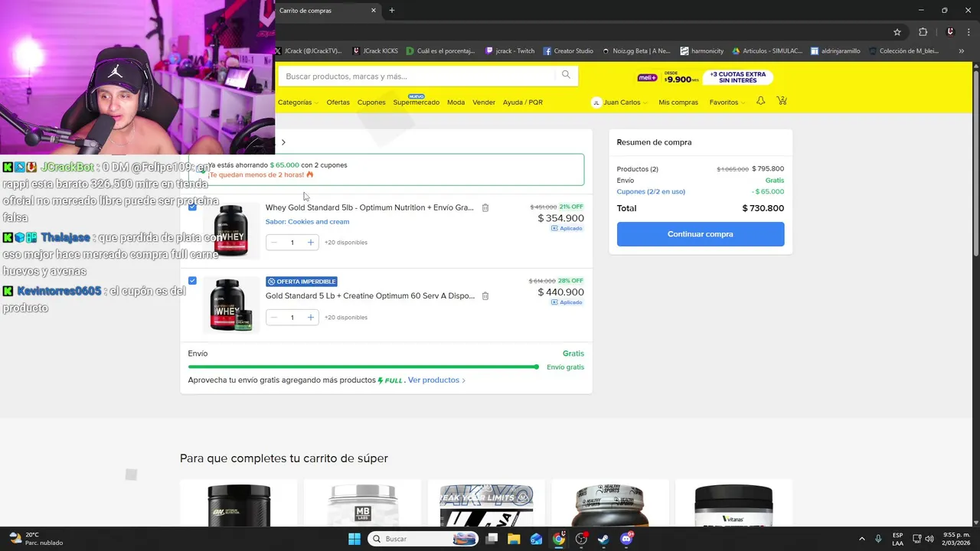Bookmark this page with the star icon
980x551 pixels.
click(x=897, y=32)
